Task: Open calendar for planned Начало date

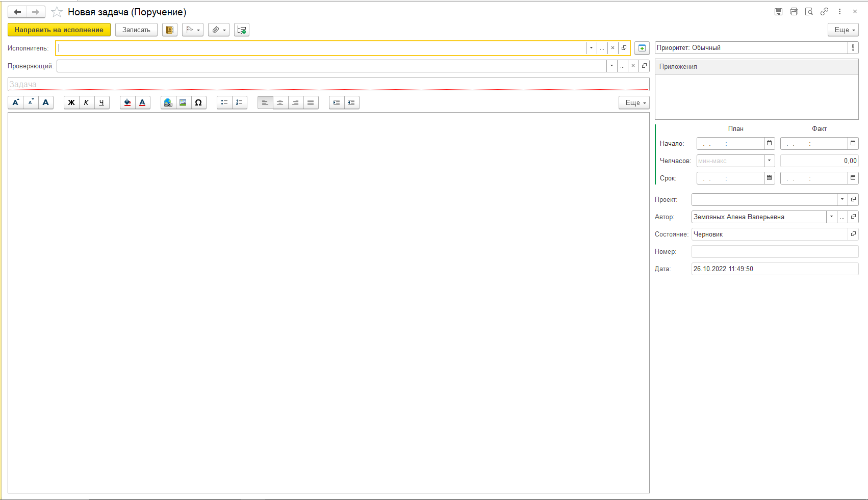Action: click(x=770, y=143)
